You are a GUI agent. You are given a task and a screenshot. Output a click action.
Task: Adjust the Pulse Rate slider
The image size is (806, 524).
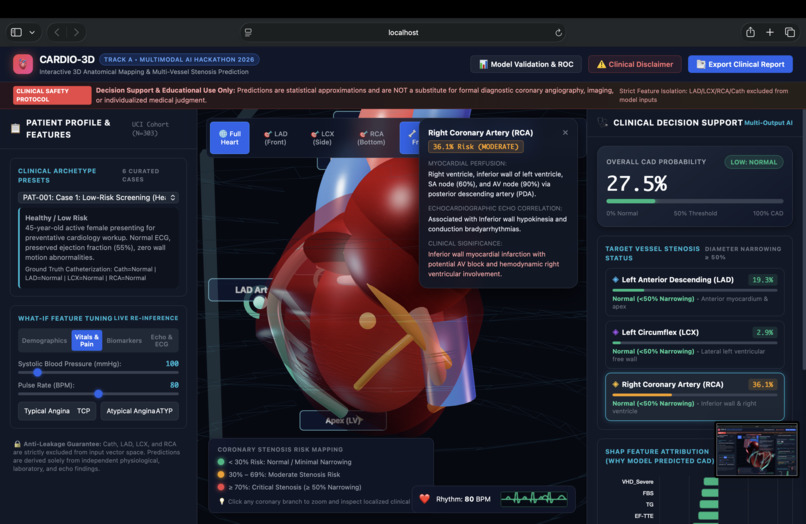(x=98, y=394)
